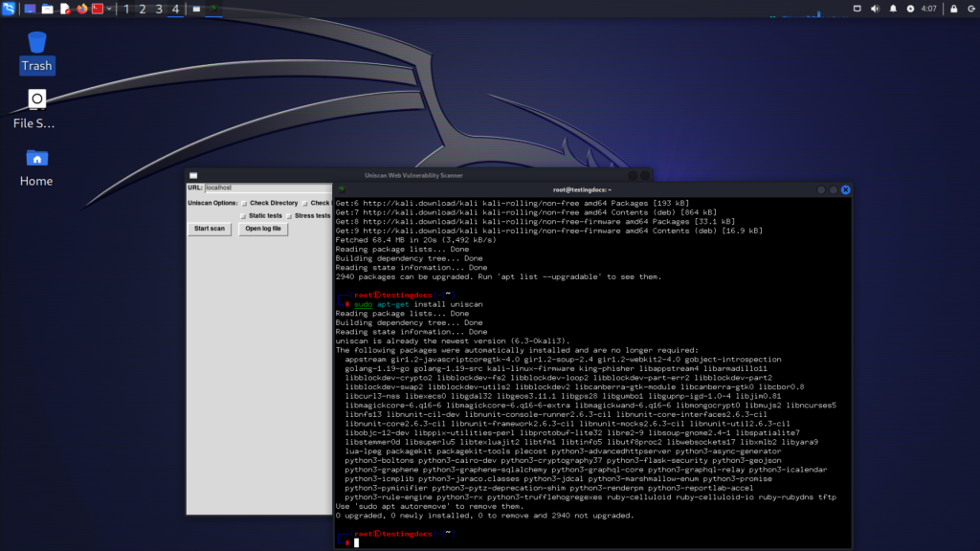Open the text editor taskbar icon
The width and height of the screenshot is (980, 551).
64,10
